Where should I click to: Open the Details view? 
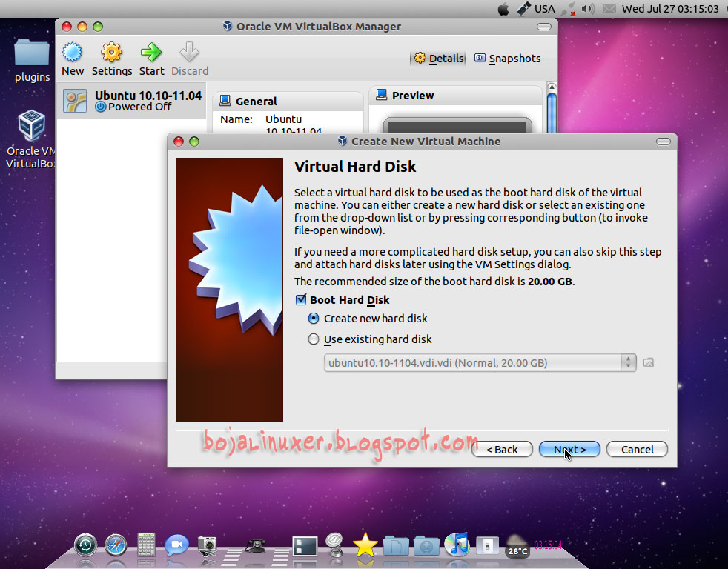pyautogui.click(x=438, y=59)
